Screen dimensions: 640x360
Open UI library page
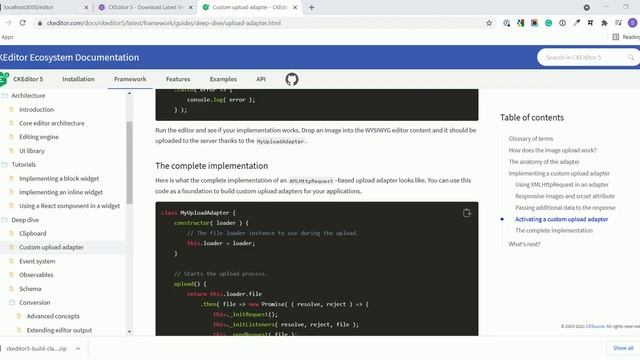point(32,151)
